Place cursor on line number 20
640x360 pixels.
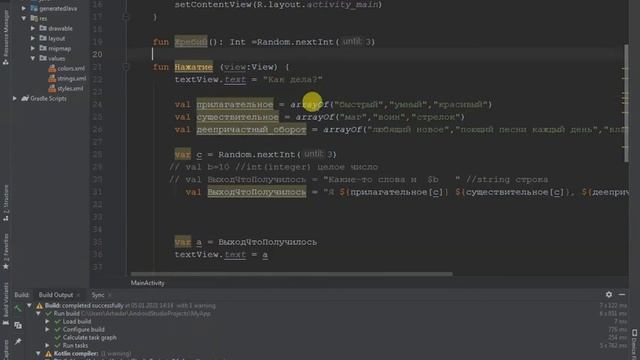point(97,54)
